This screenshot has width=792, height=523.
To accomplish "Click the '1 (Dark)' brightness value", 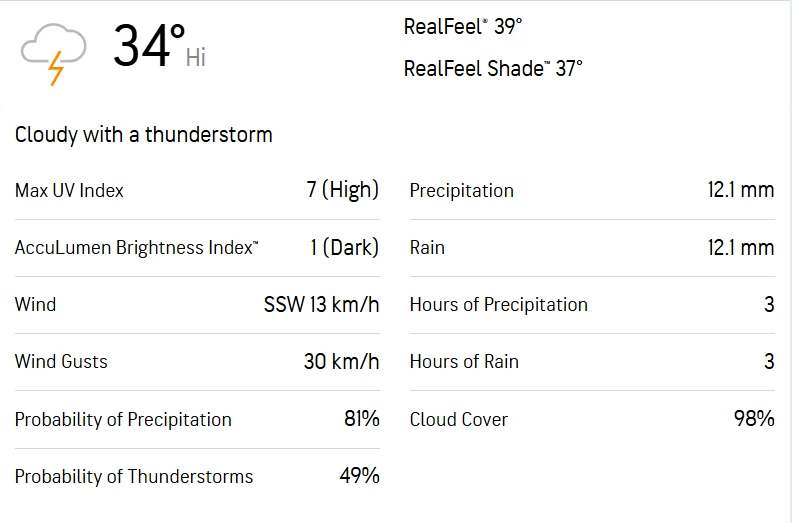I will click(x=344, y=247).
